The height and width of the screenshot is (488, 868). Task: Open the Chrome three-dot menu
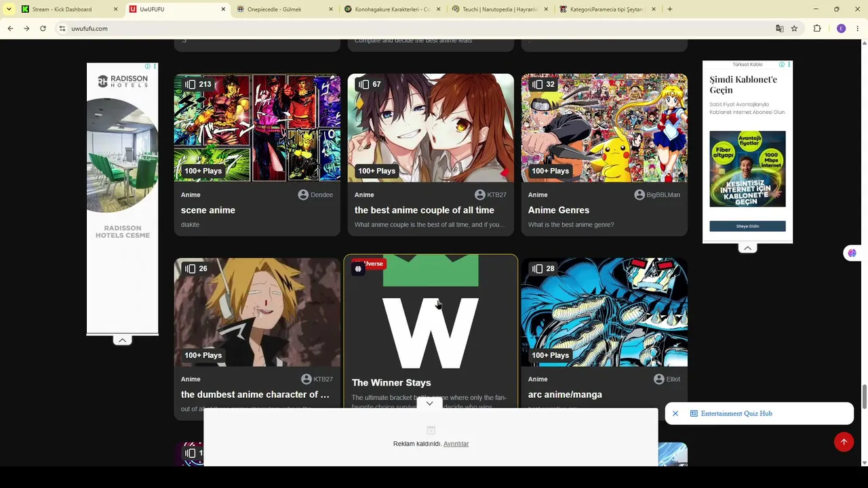click(x=858, y=28)
